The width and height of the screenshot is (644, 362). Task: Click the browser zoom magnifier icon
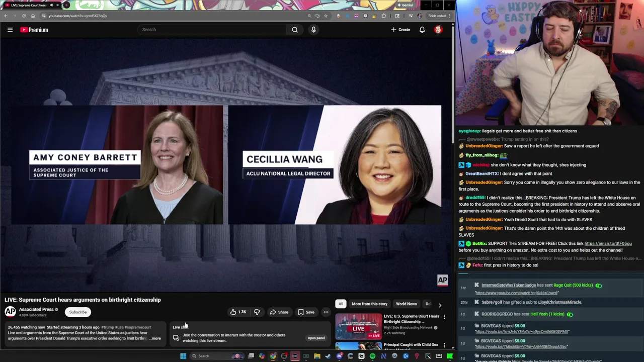click(x=309, y=16)
